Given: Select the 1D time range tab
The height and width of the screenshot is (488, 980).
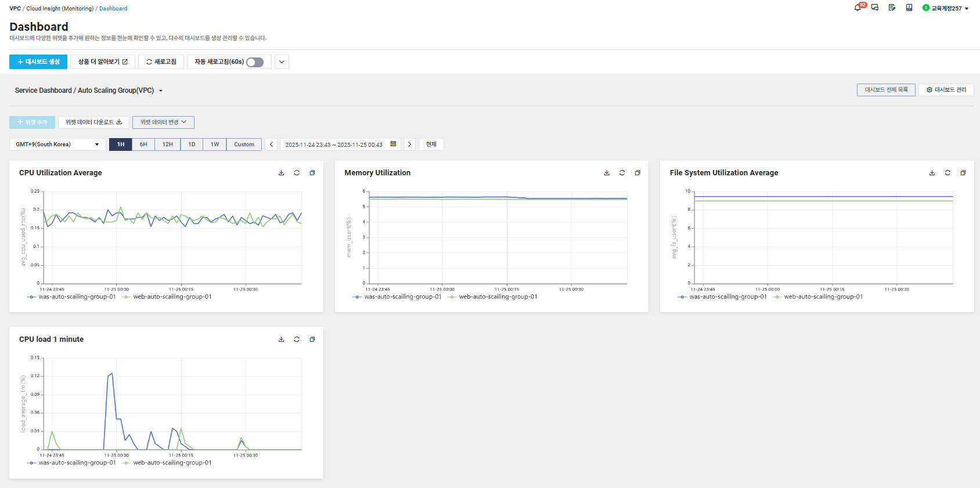Looking at the screenshot, I should point(192,144).
